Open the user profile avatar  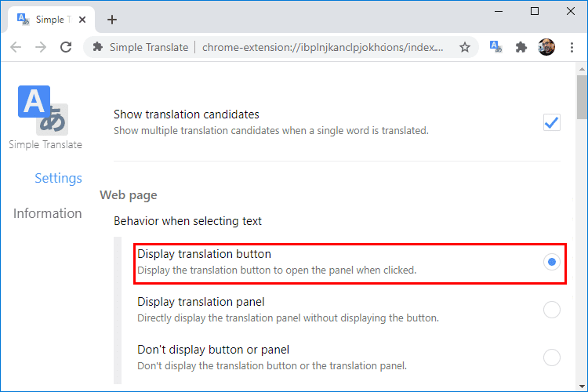coord(546,47)
